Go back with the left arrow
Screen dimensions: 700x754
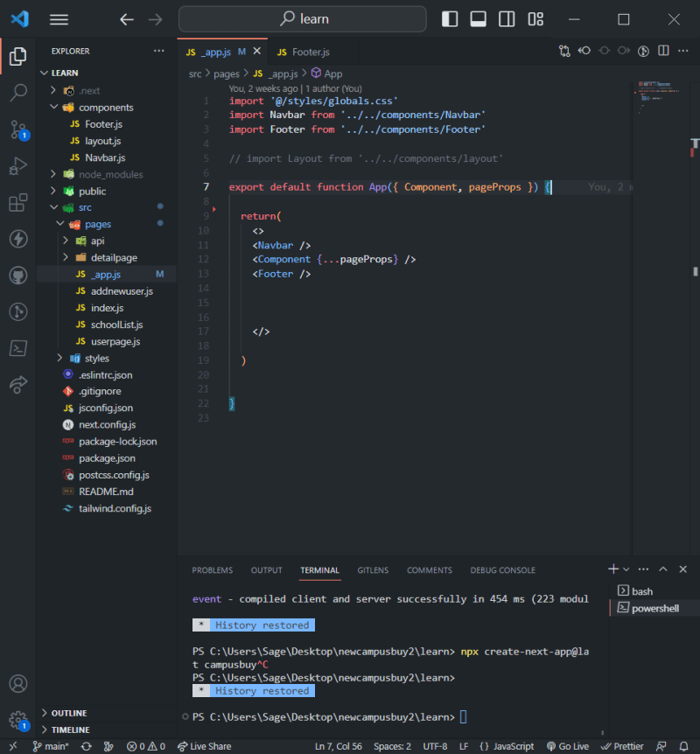pos(127,20)
